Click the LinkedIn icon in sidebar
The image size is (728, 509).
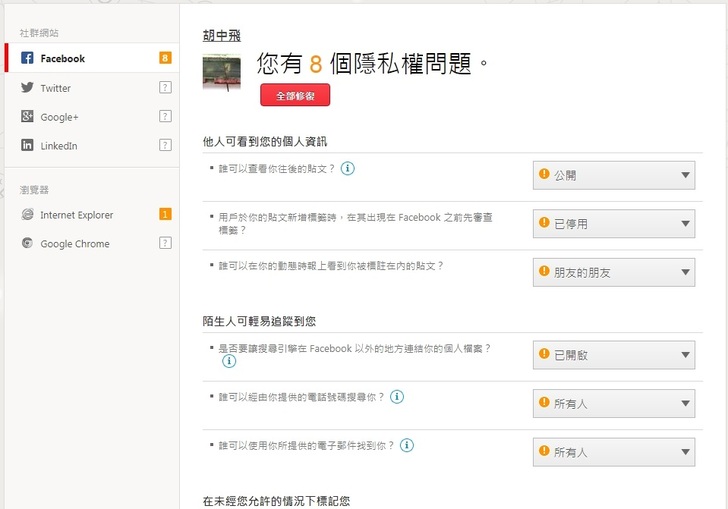point(28,146)
